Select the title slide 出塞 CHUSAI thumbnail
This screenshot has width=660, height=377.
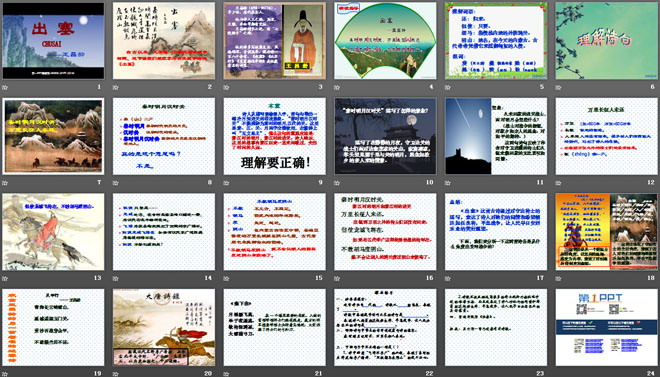pyautogui.click(x=53, y=41)
